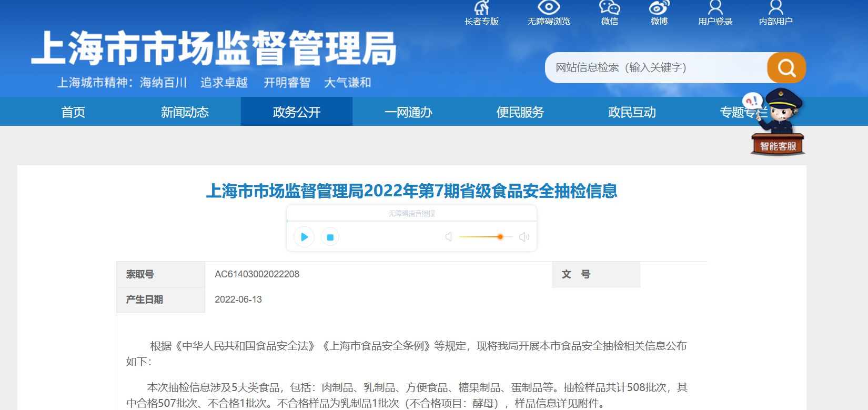Open the 一网通办 menu item
This screenshot has width=868, height=410.
[x=408, y=112]
